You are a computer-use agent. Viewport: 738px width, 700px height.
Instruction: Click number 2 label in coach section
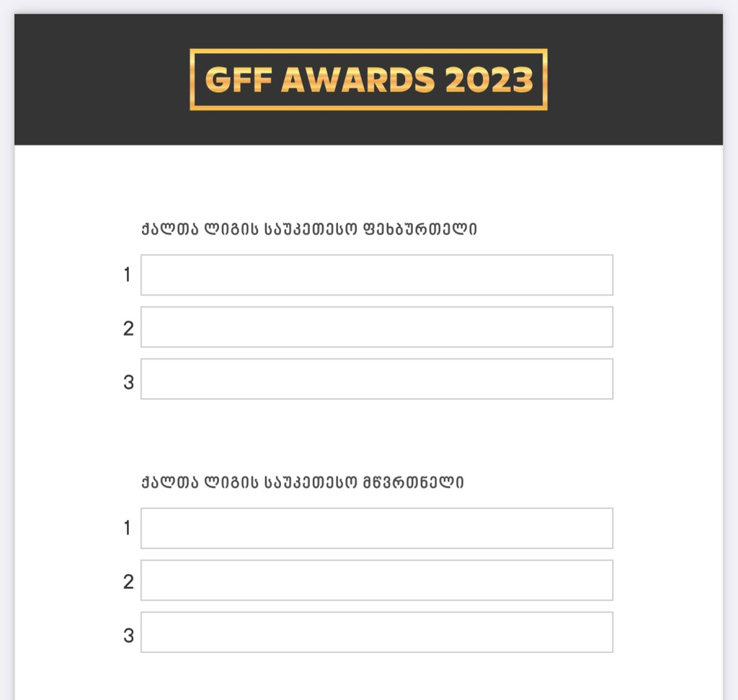click(128, 582)
